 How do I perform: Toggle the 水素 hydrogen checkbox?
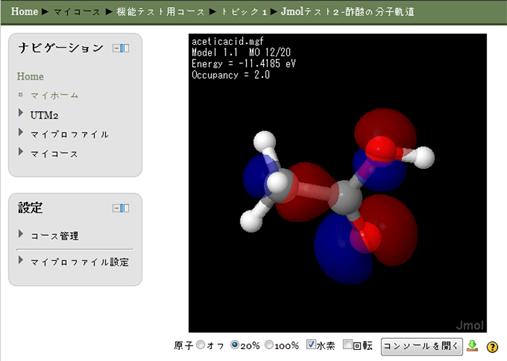311,344
